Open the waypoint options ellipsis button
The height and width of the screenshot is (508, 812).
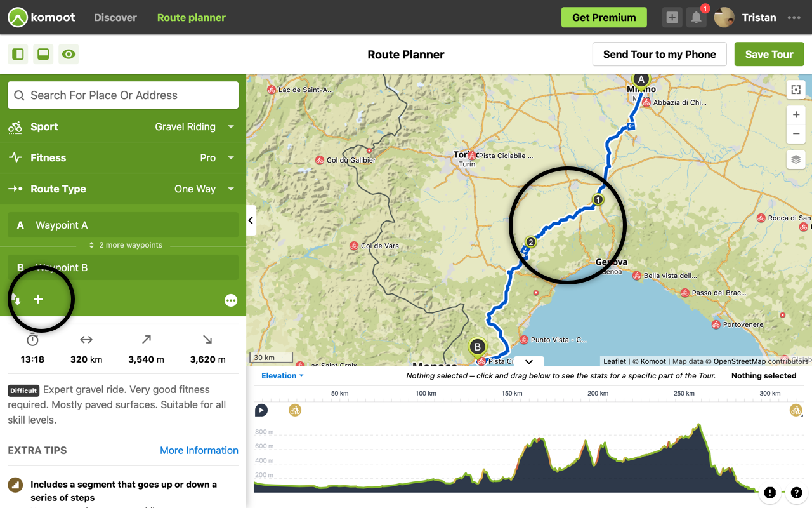coord(231,300)
